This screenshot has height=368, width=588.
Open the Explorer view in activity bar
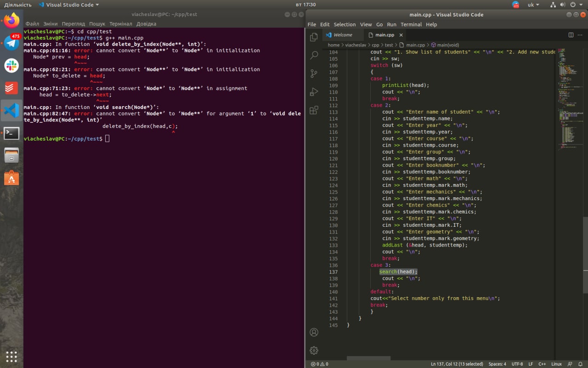pos(314,37)
